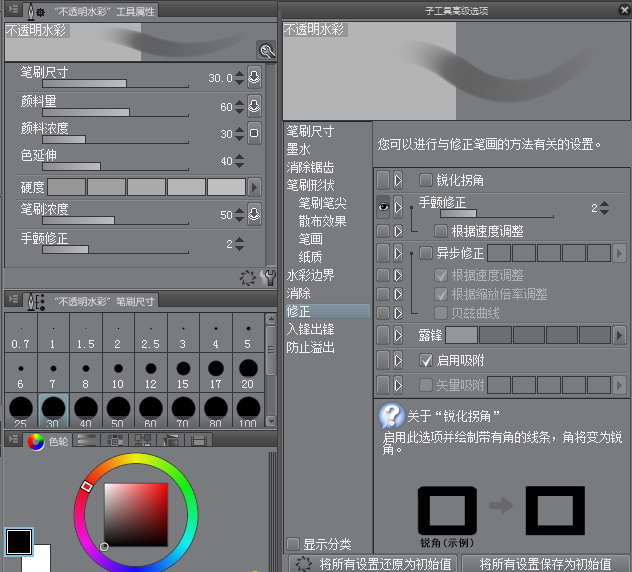
Task: Click black foreground color swatch
Action: (x=19, y=542)
